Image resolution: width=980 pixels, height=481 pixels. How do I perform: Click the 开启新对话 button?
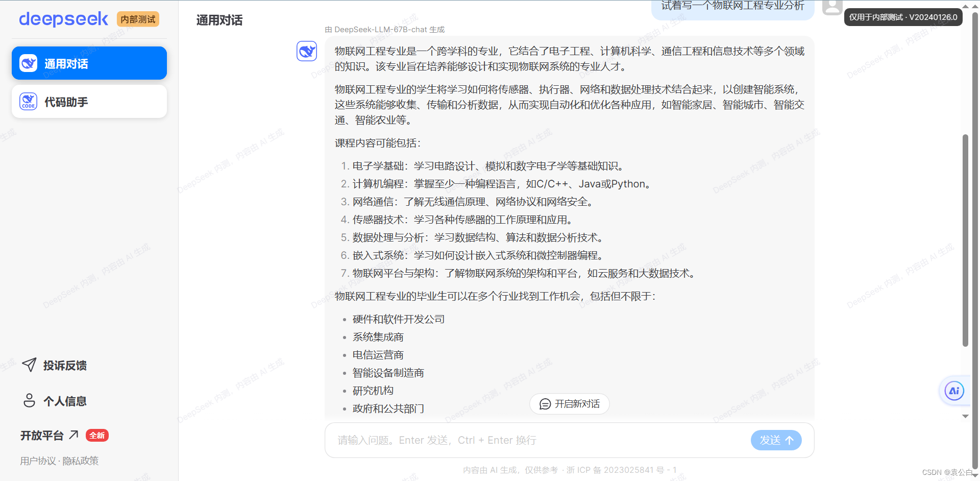[x=570, y=404]
